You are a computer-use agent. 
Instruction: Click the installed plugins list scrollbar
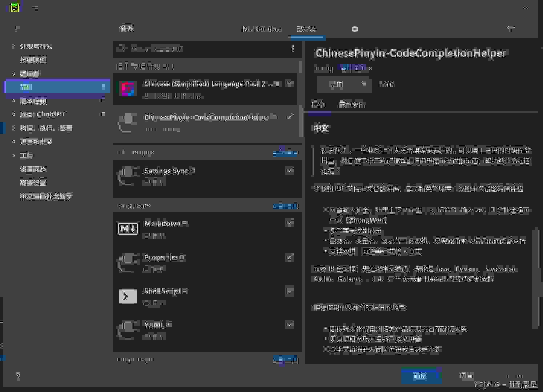click(x=301, y=98)
